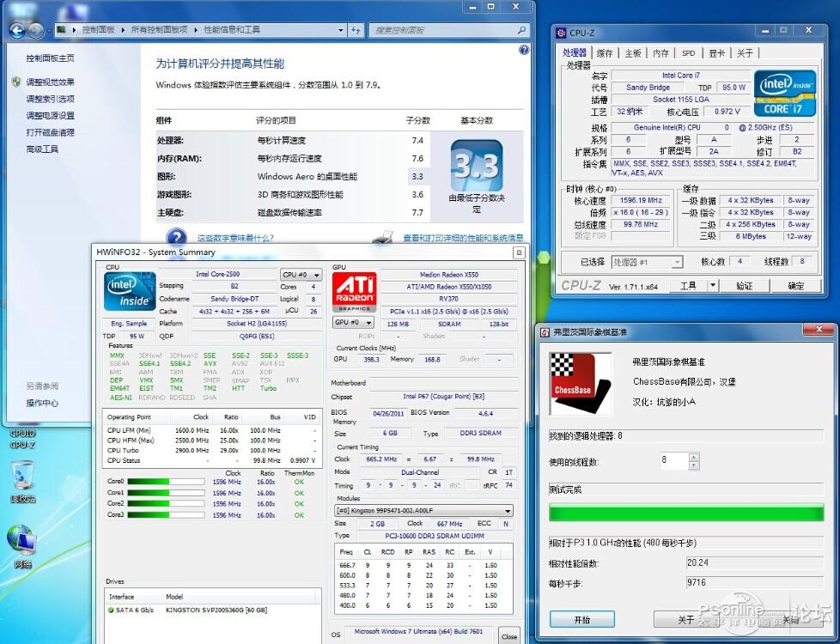Increase the thread count spinner up arrow
This screenshot has width=840, height=644.
click(x=694, y=457)
